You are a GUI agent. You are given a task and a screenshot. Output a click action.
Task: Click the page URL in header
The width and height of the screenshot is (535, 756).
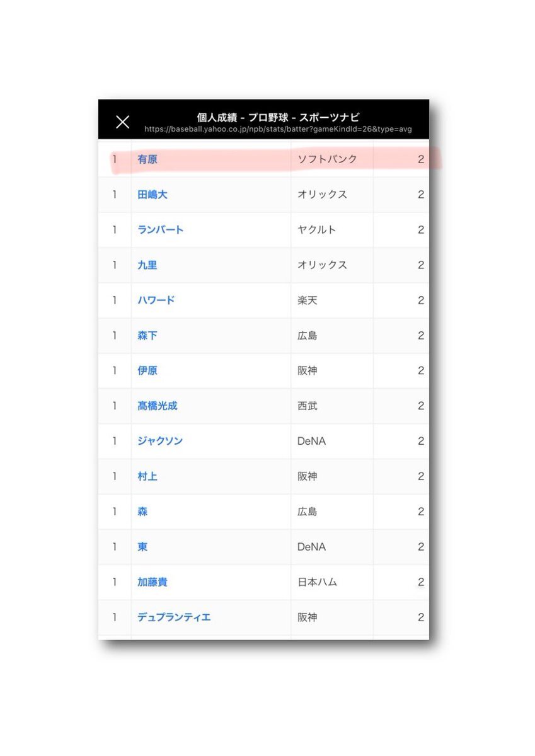coord(278,129)
